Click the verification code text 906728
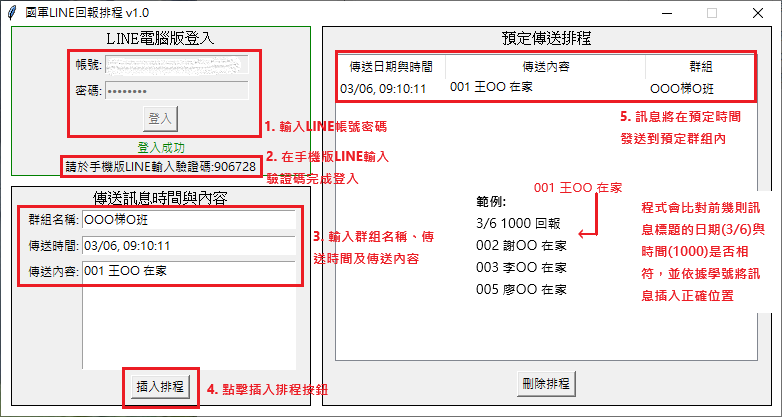 [x=234, y=167]
